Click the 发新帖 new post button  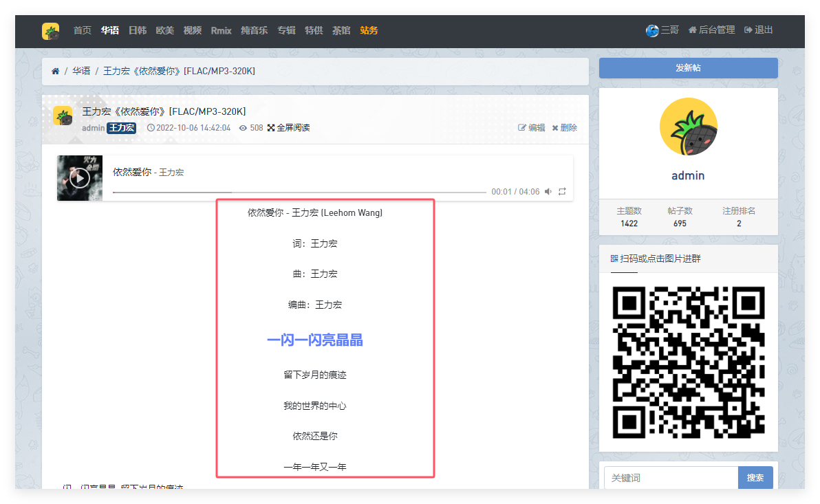click(688, 68)
